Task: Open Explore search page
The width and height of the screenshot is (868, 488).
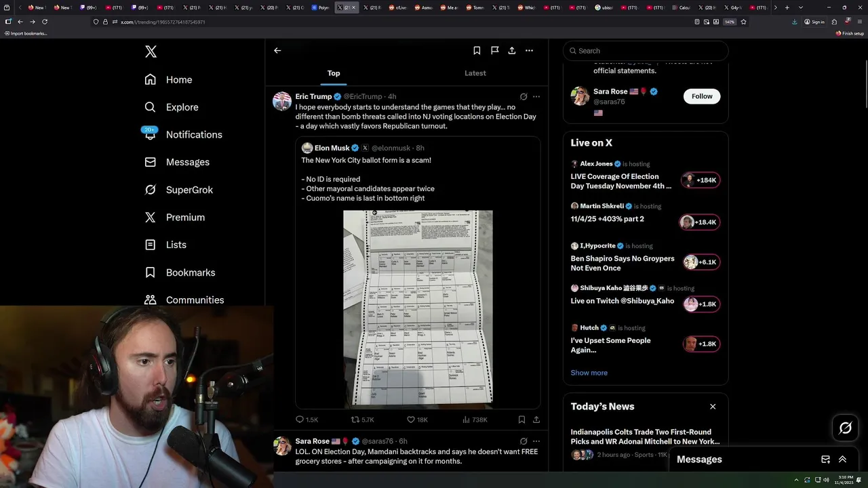Action: (x=171, y=107)
